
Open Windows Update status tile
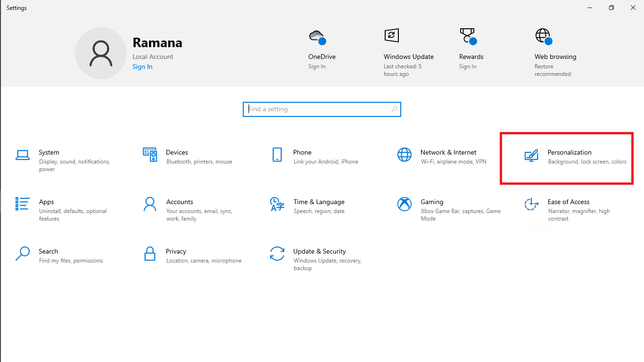[x=408, y=57]
